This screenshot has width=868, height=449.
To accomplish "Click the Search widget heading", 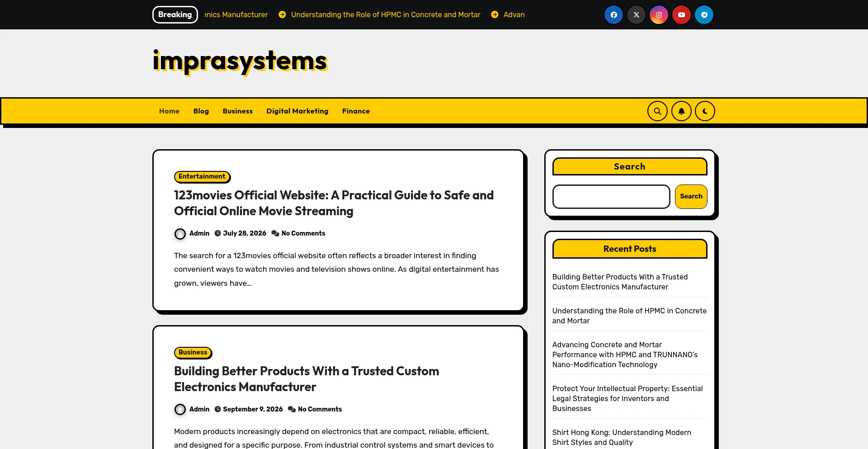I will click(630, 167).
